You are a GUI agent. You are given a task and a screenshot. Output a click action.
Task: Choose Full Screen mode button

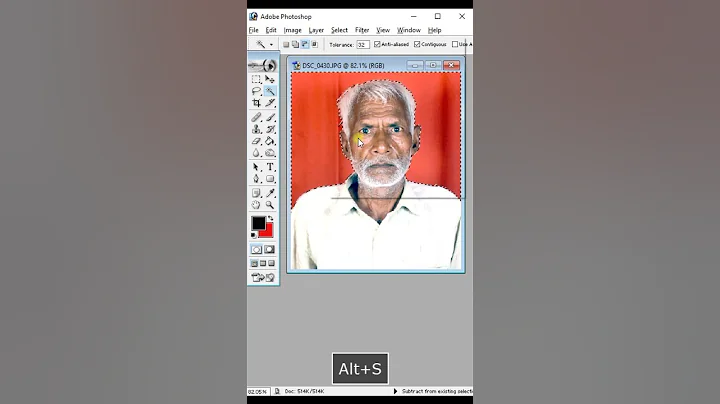pos(272,264)
